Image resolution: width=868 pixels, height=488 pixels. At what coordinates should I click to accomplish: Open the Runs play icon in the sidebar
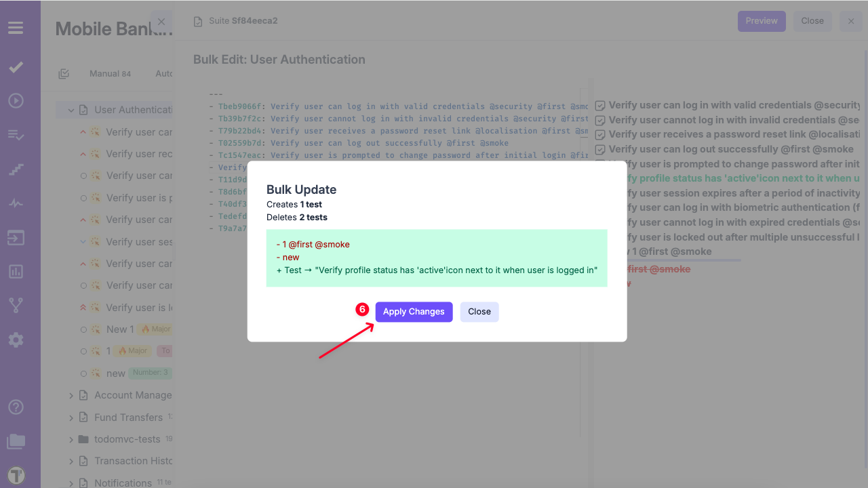click(x=16, y=101)
